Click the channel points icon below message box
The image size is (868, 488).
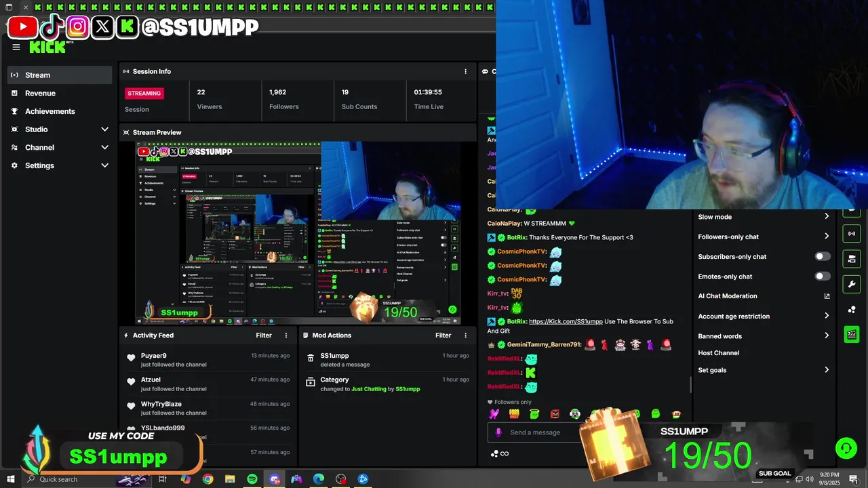click(495, 454)
